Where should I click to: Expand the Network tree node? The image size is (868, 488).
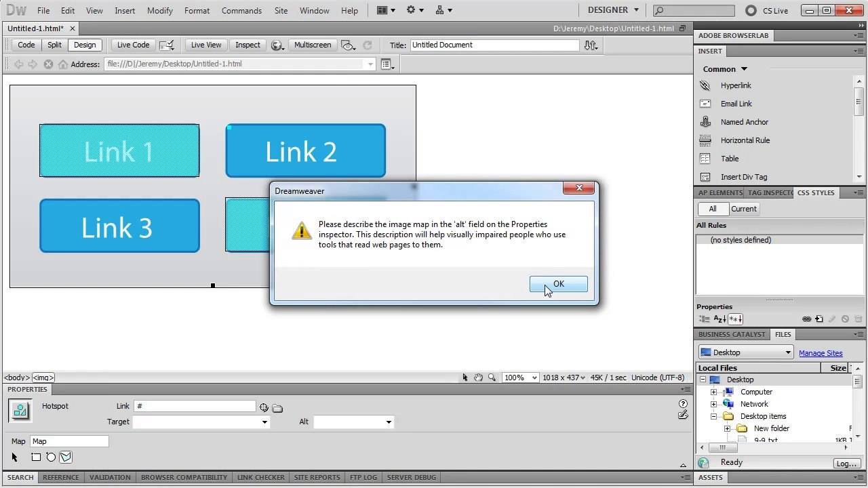[x=713, y=404]
